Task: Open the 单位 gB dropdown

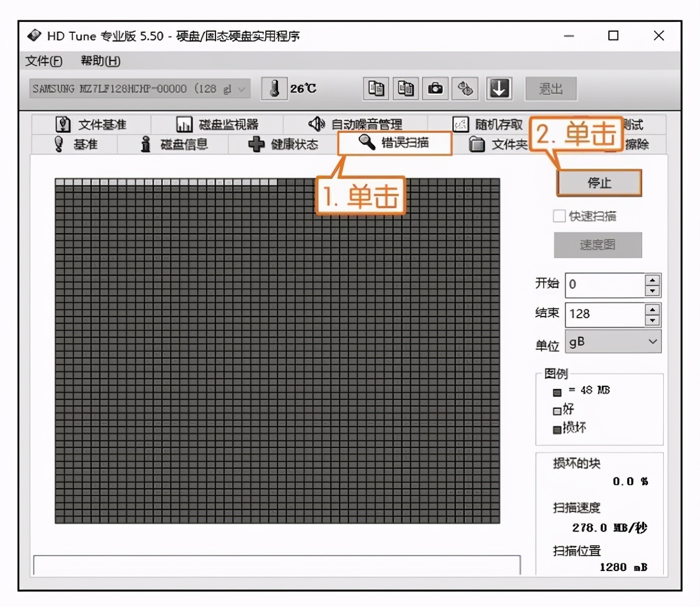Action: coord(613,342)
